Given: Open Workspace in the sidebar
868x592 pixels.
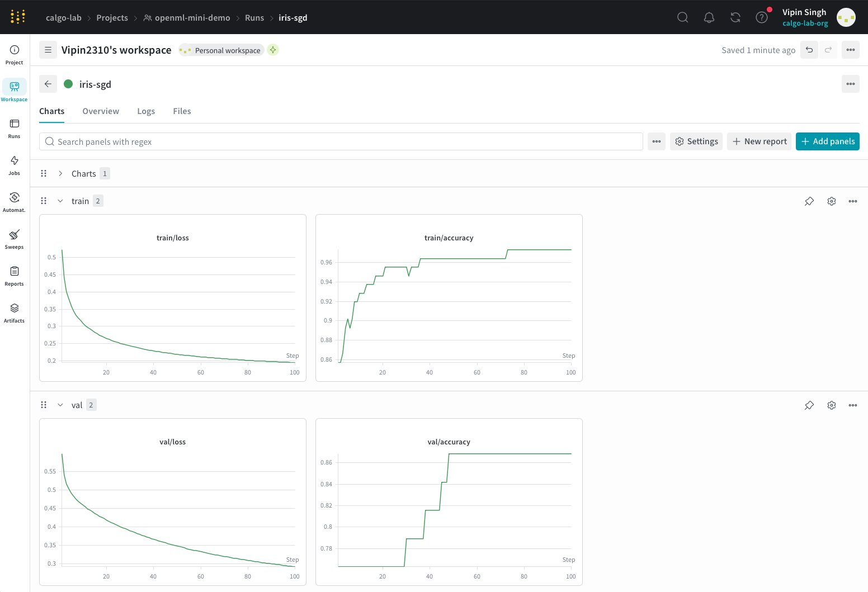Looking at the screenshot, I should point(15,92).
